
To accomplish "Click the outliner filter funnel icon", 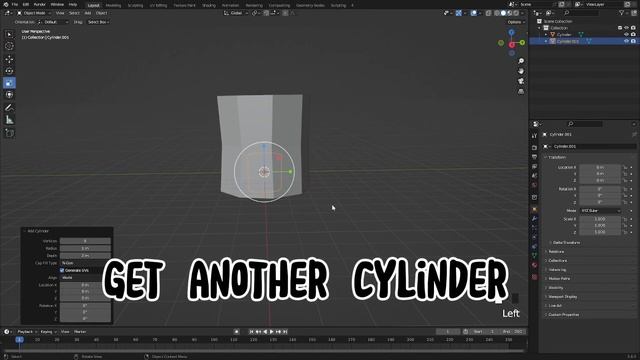I will tap(622, 13).
